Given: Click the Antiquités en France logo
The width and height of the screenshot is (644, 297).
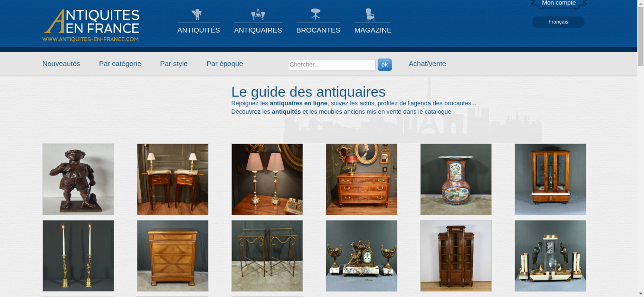Looking at the screenshot, I should (91, 25).
